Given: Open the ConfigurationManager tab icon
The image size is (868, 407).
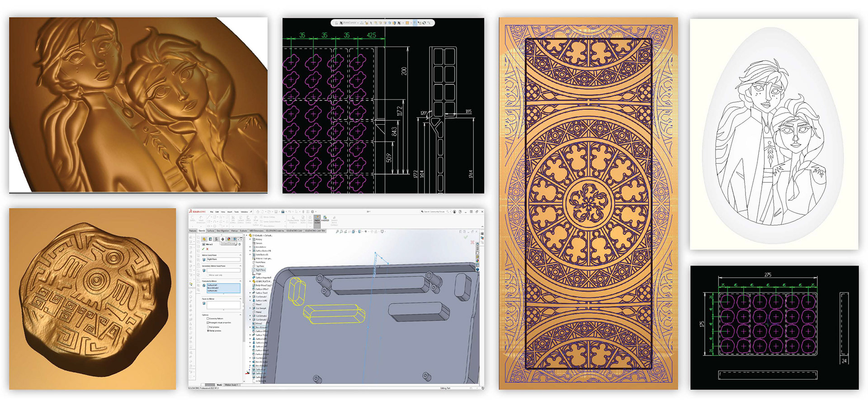Looking at the screenshot, I should click(217, 239).
